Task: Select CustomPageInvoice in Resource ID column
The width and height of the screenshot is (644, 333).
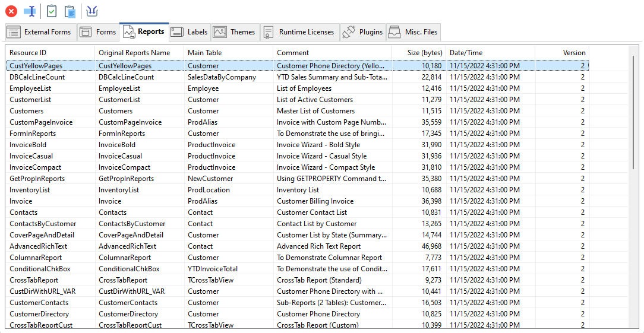Action: click(41, 122)
